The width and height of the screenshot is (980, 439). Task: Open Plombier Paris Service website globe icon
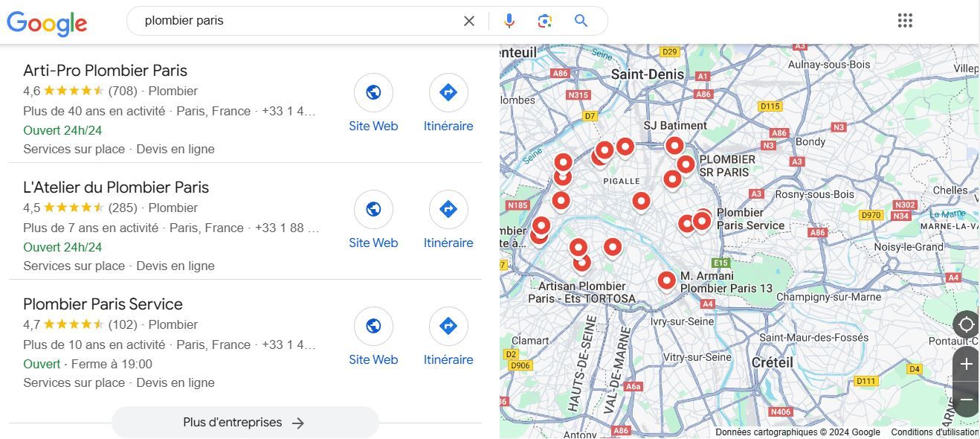pyautogui.click(x=373, y=326)
